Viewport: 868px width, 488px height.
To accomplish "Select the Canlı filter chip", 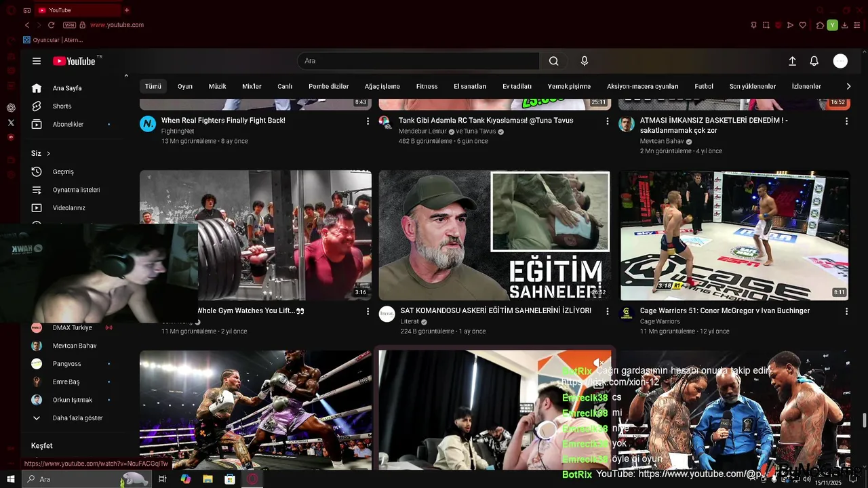I will click(x=285, y=87).
